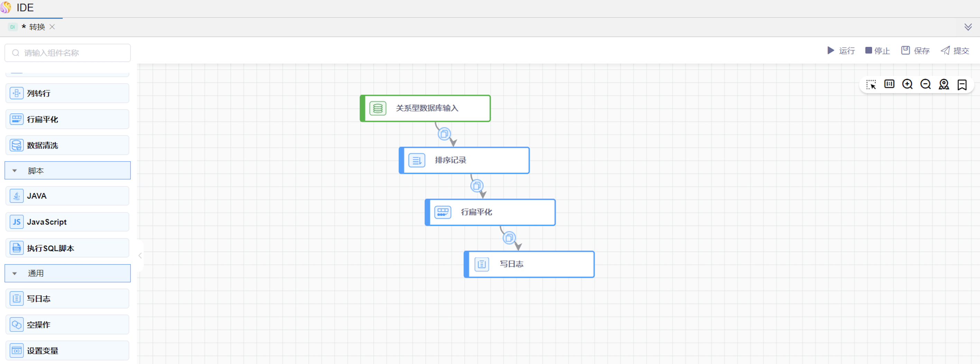Screen dimensions: 980x364
Task: Click the copy icon on first connector
Action: click(x=444, y=134)
